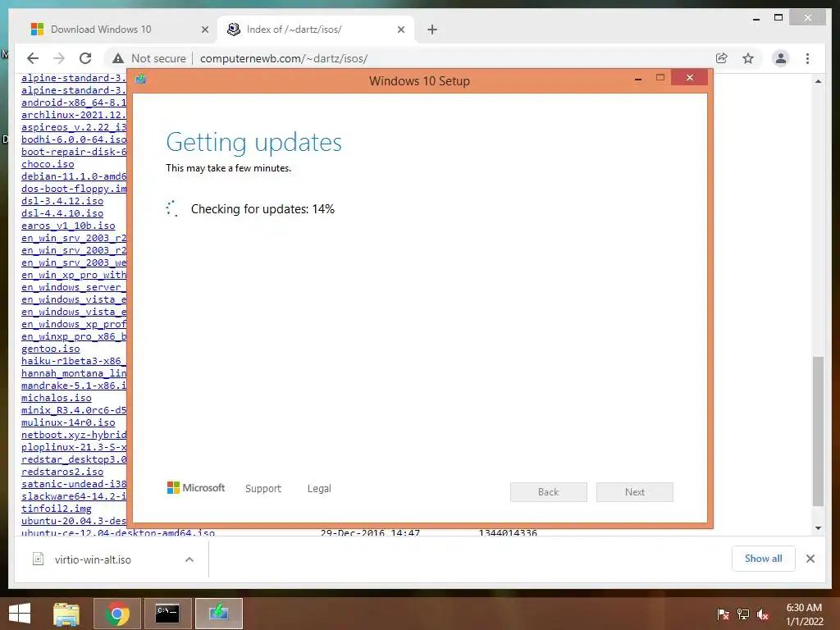Open the Chrome profile avatar
Viewport: 840px width, 630px height.
pos(781,58)
